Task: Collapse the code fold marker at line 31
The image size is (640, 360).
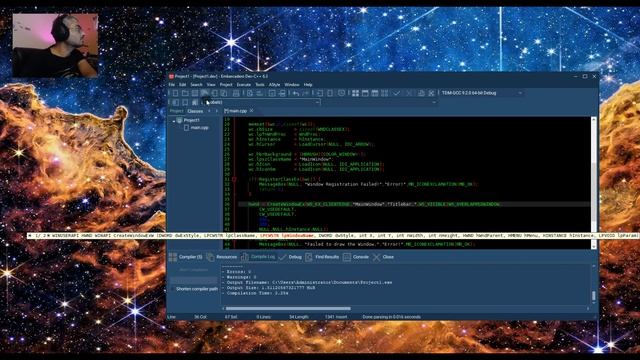Action: (234, 179)
